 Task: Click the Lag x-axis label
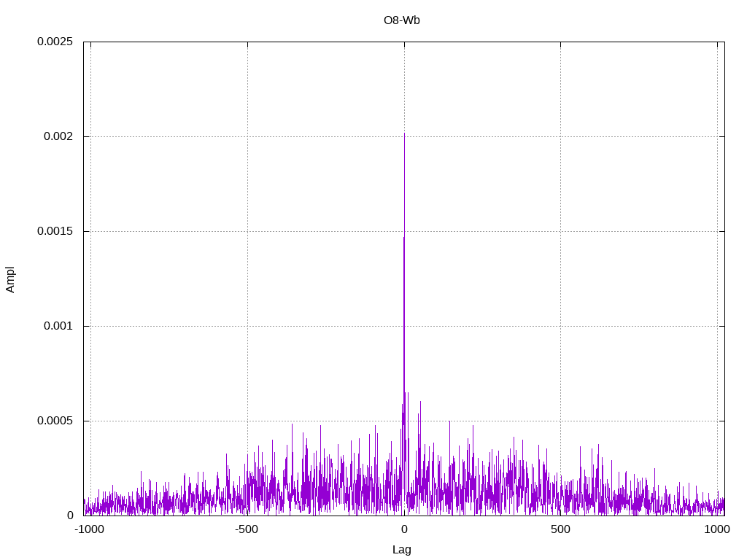pyautogui.click(x=402, y=550)
